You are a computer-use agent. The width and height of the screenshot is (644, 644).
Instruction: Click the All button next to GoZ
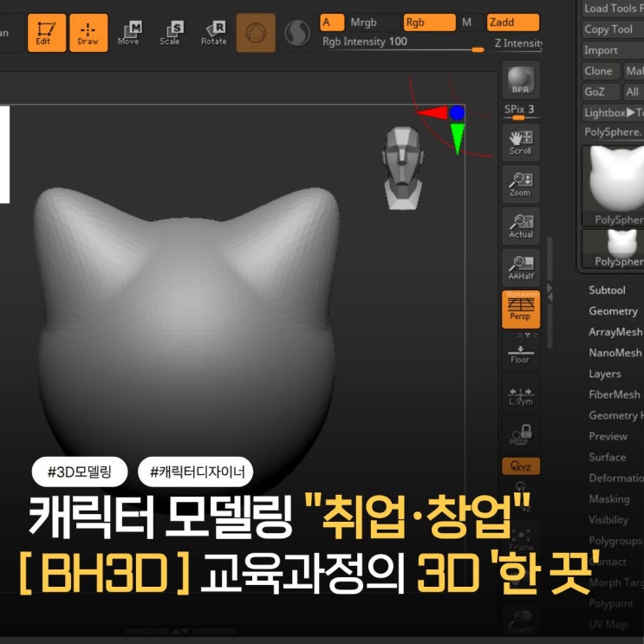pyautogui.click(x=634, y=92)
